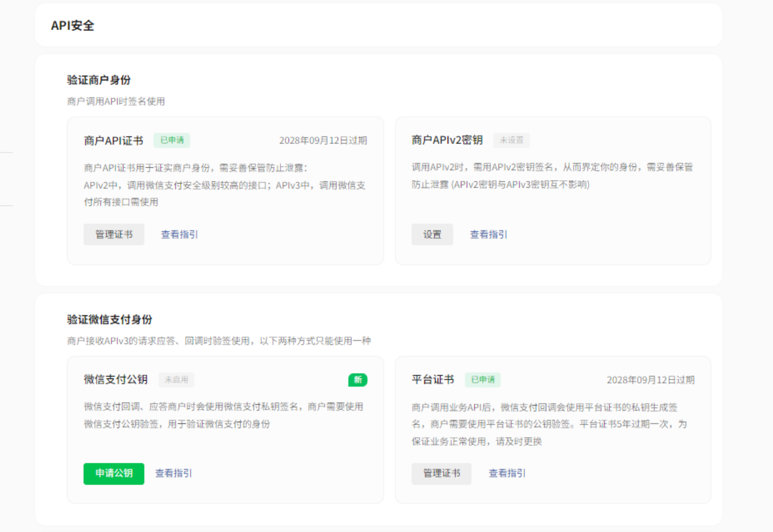Click 管理证书 button in 商户API证书 card
This screenshot has width=773, height=532.
click(114, 235)
